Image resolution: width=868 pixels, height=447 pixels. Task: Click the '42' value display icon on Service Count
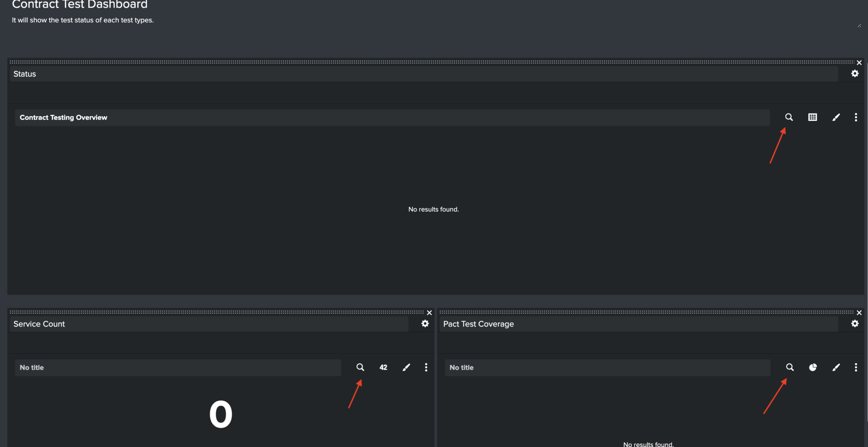pos(383,367)
